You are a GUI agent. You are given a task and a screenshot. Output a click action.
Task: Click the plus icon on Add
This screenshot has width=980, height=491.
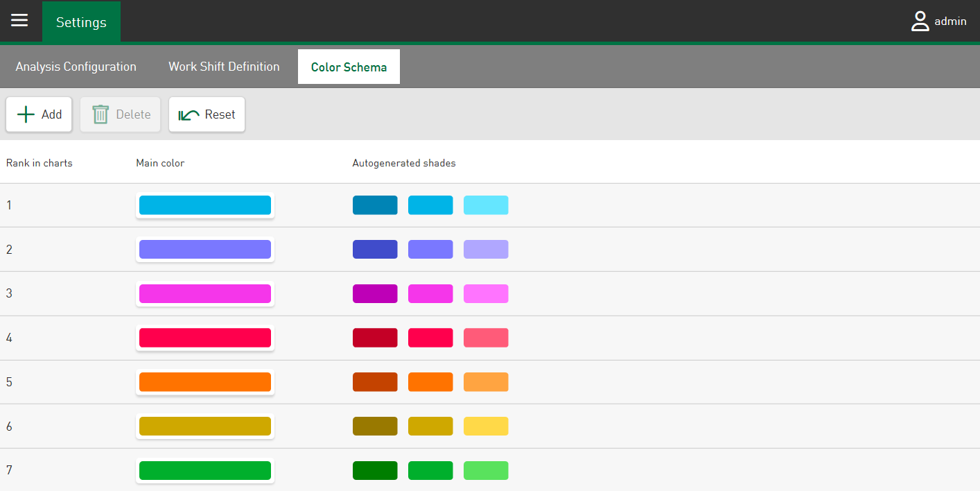click(x=26, y=114)
